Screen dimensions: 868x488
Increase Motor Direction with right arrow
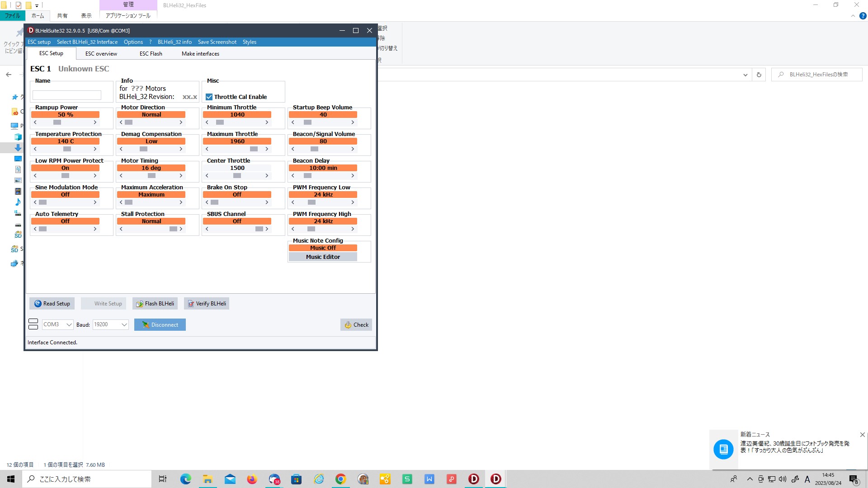click(181, 122)
